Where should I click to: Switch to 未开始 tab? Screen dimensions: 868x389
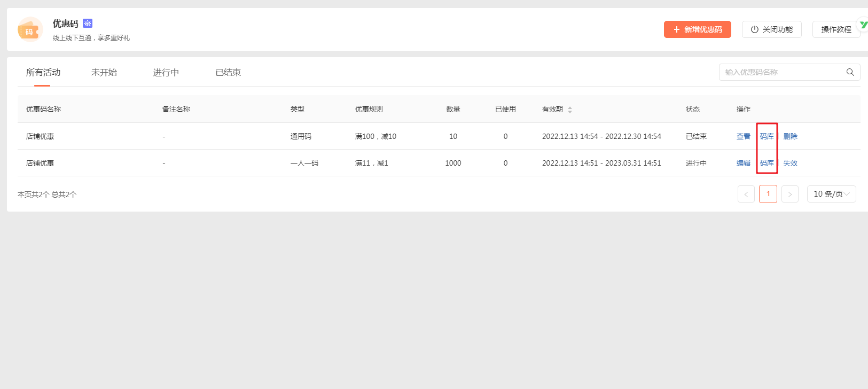(x=104, y=72)
